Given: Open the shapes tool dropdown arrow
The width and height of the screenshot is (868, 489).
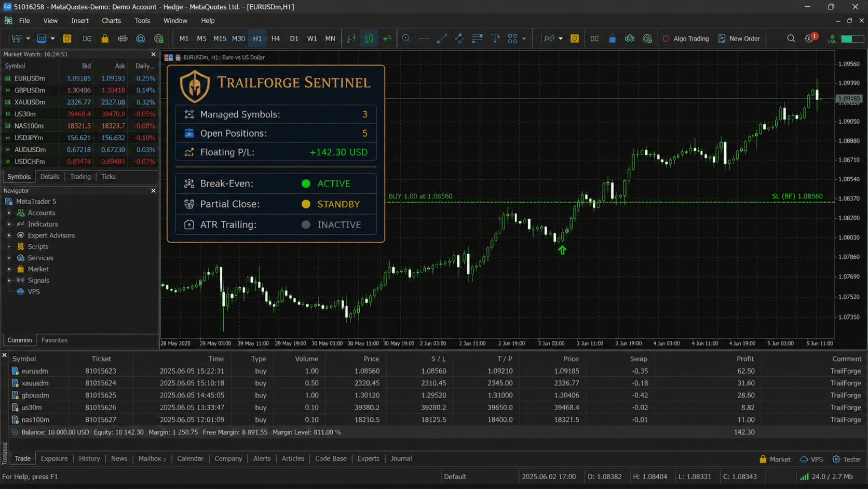Looking at the screenshot, I should click(x=524, y=38).
